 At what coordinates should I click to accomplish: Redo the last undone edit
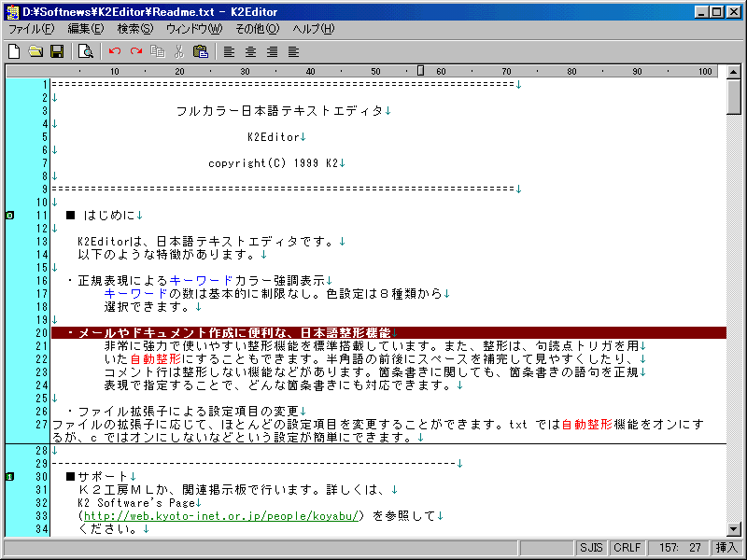pyautogui.click(x=136, y=51)
